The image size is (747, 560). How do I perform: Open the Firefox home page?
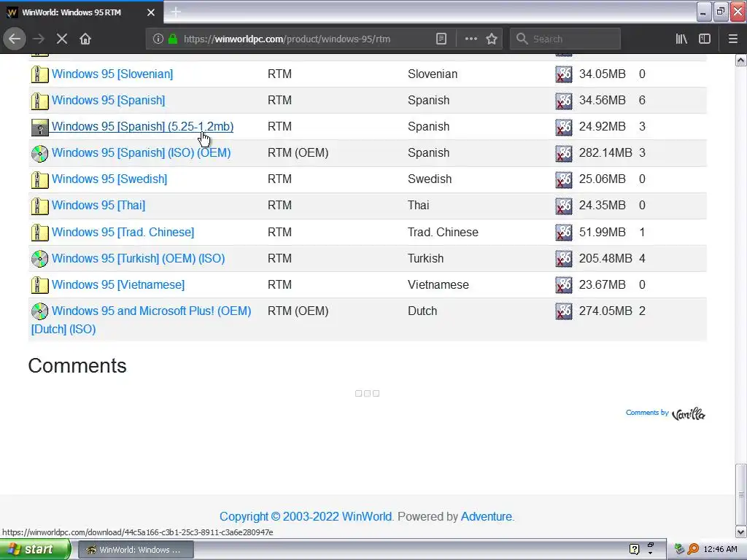(85, 39)
